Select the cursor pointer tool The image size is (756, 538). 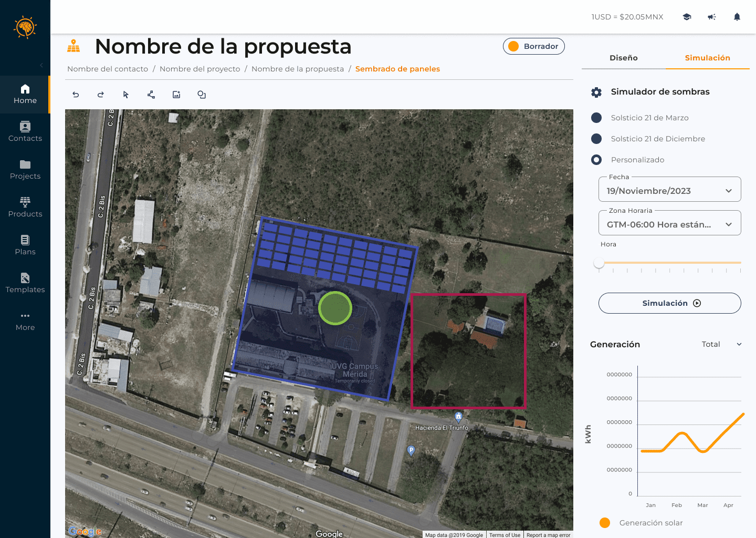click(x=126, y=95)
